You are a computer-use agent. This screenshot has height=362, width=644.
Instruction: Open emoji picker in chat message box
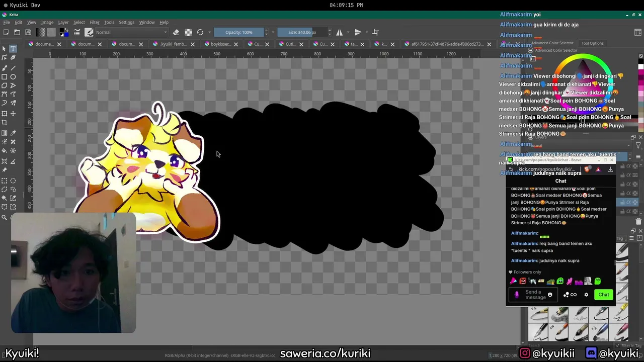point(550,295)
